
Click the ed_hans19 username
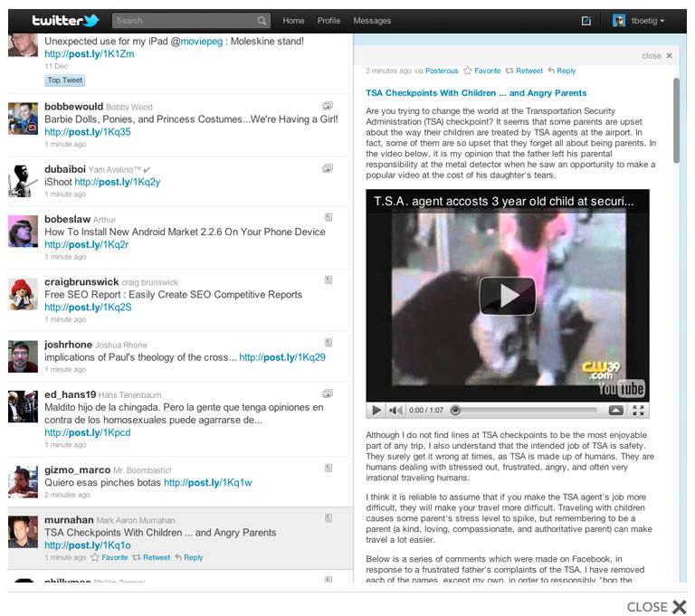pyautogui.click(x=70, y=394)
